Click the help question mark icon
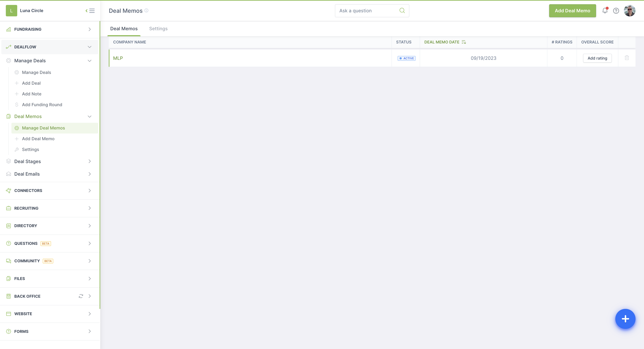 [616, 11]
